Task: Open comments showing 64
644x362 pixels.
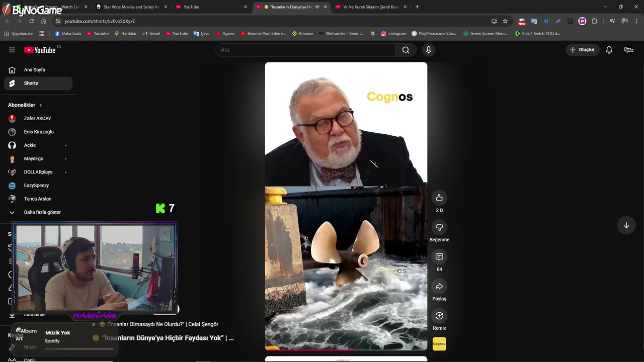Action: (439, 257)
